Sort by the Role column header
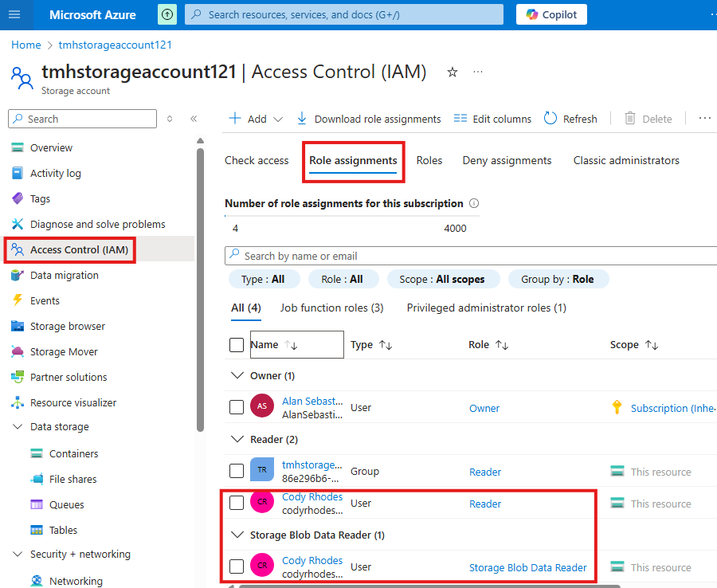Image resolution: width=717 pixels, height=588 pixels. pyautogui.click(x=488, y=345)
